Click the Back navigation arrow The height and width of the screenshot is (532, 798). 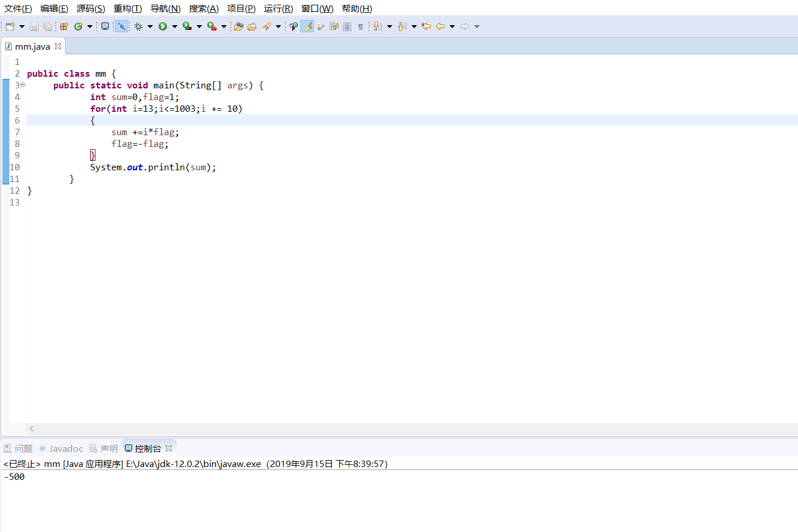(440, 26)
